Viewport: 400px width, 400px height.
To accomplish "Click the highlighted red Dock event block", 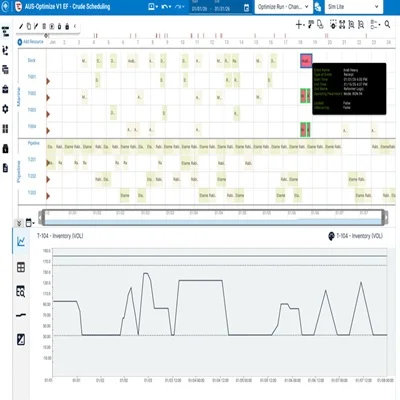I will 306,61.
